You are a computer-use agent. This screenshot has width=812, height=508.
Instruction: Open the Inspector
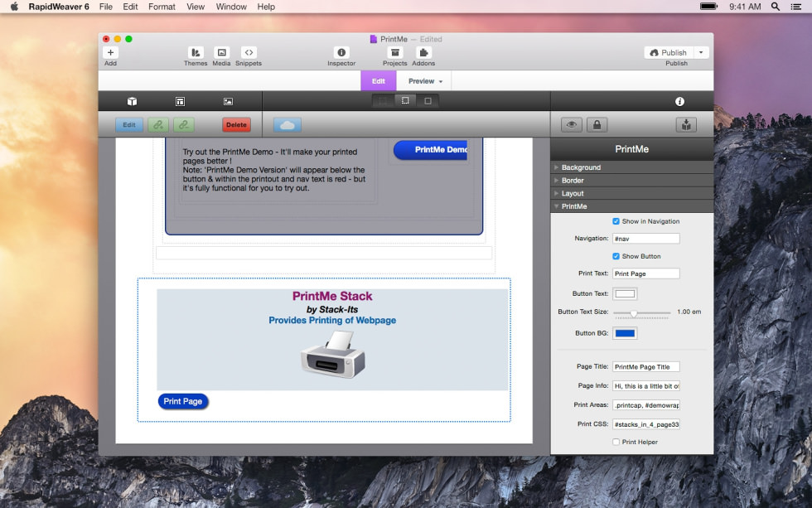click(341, 52)
